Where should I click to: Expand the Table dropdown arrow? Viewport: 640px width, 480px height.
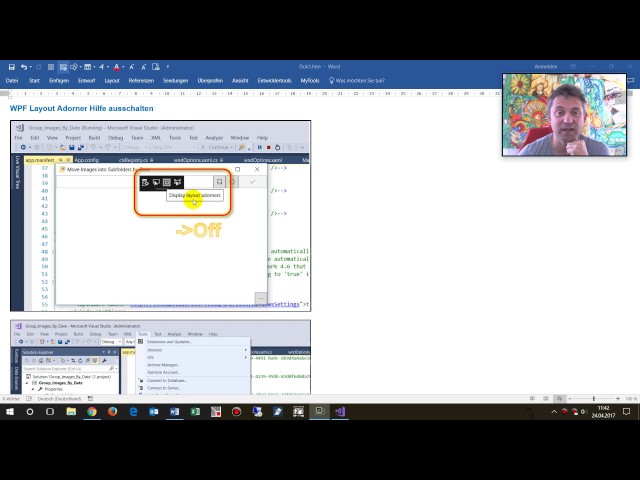tap(94, 67)
